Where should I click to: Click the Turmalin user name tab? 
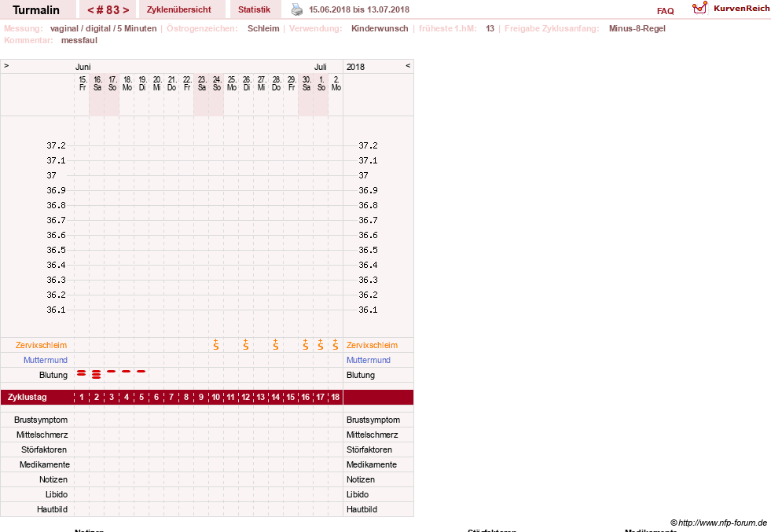pyautogui.click(x=36, y=10)
